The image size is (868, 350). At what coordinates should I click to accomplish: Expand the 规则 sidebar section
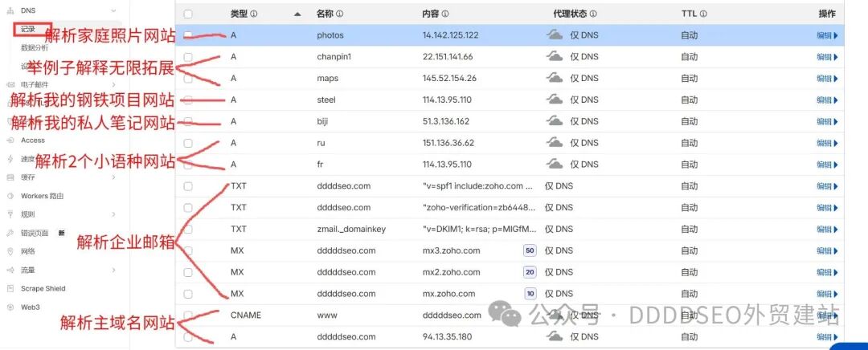[x=113, y=214]
